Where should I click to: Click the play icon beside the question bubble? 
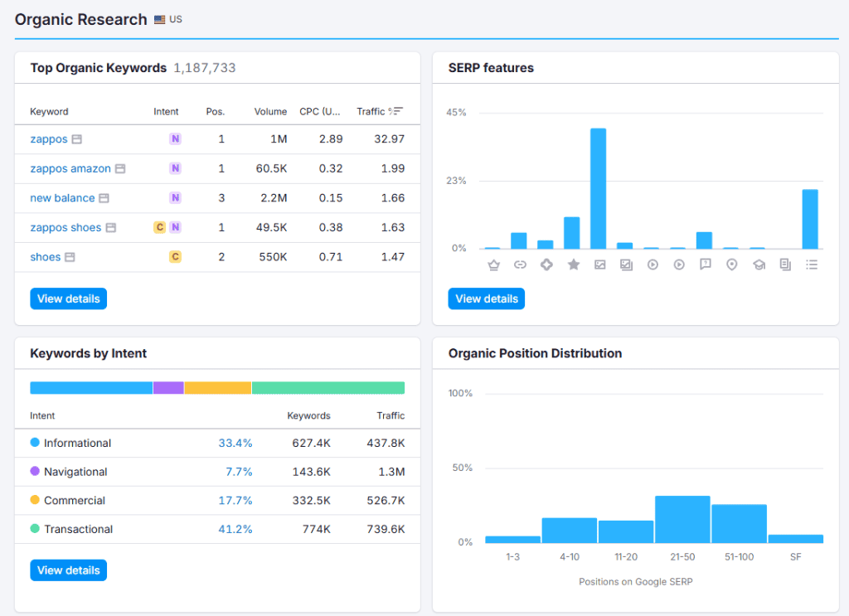[x=679, y=264]
